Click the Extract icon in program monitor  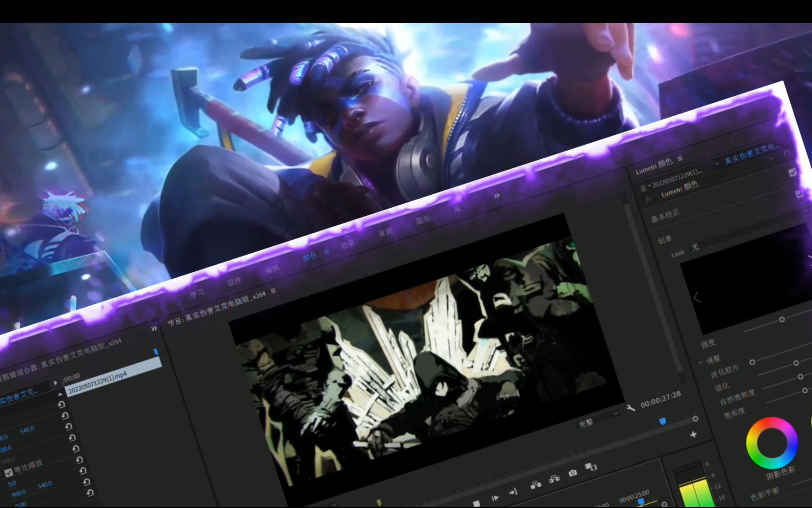click(554, 479)
